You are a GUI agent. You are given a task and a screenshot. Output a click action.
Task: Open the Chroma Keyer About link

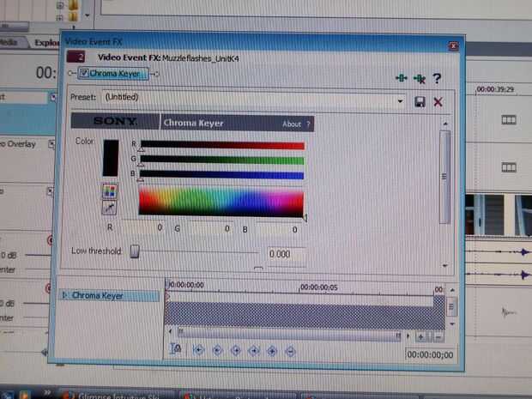click(292, 124)
